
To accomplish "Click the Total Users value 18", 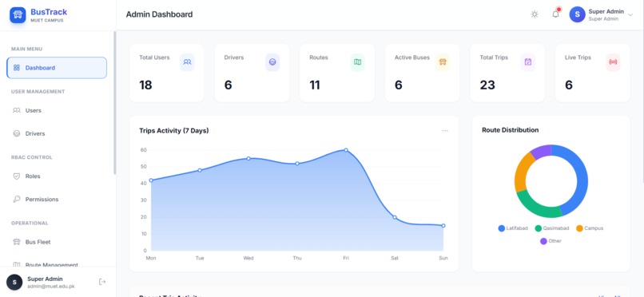I will 145,85.
